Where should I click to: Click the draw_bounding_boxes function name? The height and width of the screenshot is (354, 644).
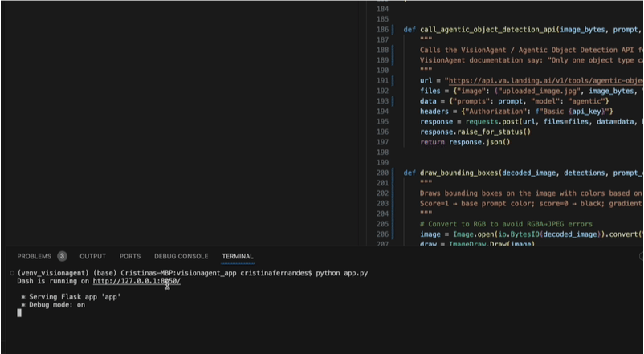tap(459, 173)
